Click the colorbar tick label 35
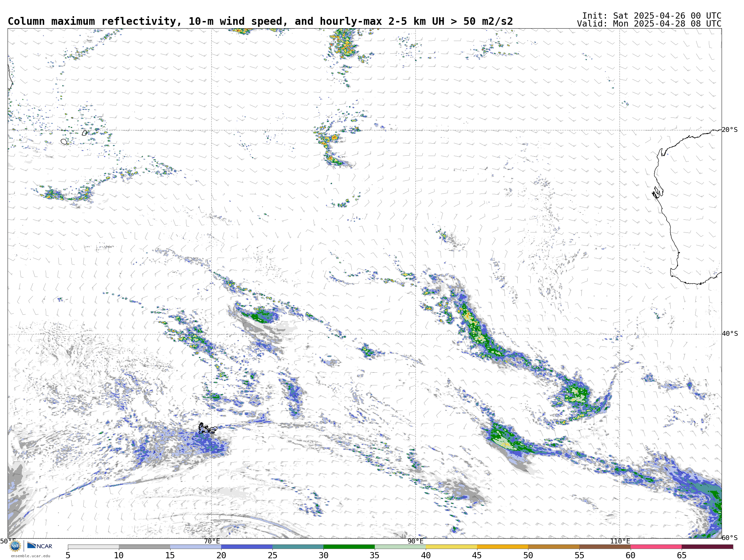 [x=375, y=555]
